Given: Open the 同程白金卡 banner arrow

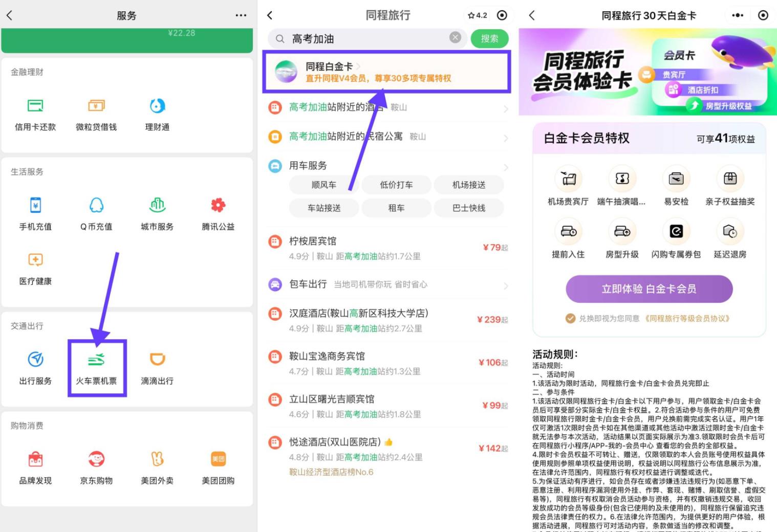Looking at the screenshot, I should [x=358, y=66].
